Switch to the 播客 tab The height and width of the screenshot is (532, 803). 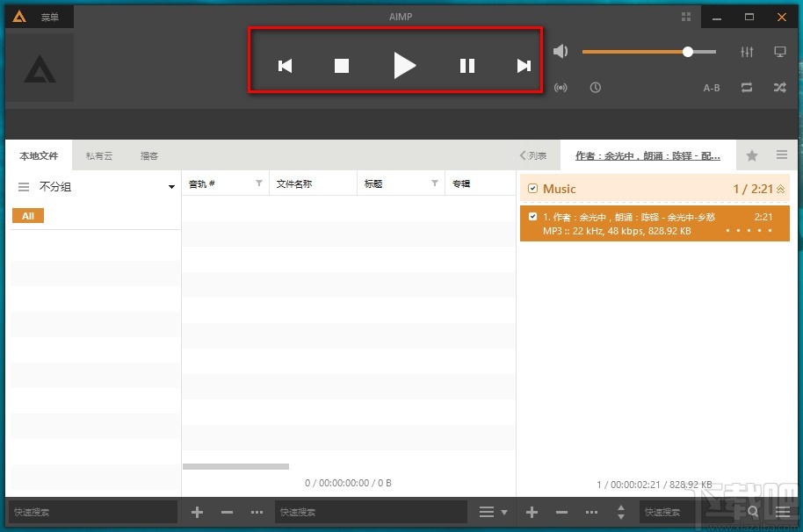tap(148, 155)
